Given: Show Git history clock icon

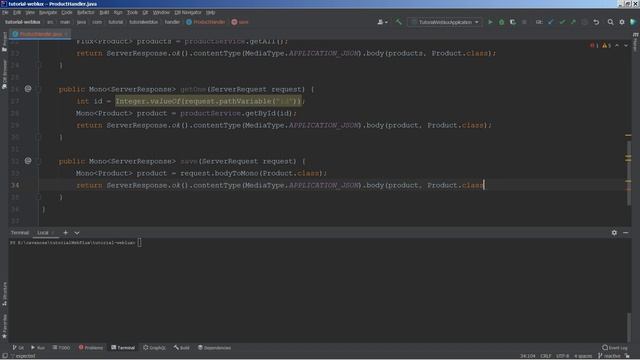Looking at the screenshot, I should (x=584, y=22).
